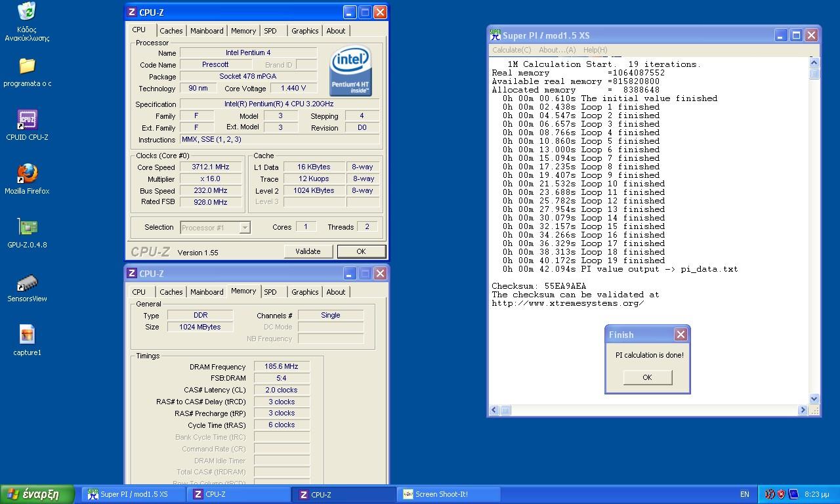This screenshot has width=840, height=504.
Task: Click the Super PI taskbar button
Action: pos(134,494)
